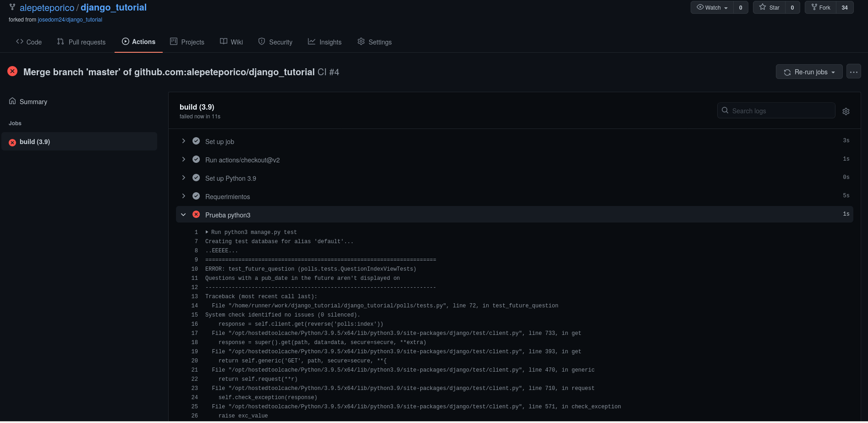Expand the Run python3 manage.py test group triangle
The image size is (868, 423).
[x=207, y=232]
